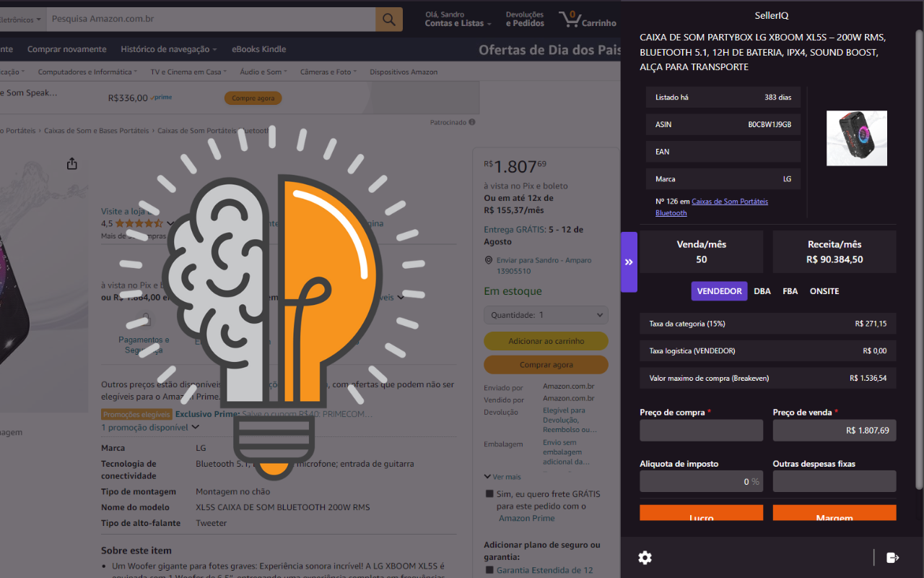The image size is (924, 578).
Task: Collapse SellerIQ panel with double-arrow handle
Action: 629,262
